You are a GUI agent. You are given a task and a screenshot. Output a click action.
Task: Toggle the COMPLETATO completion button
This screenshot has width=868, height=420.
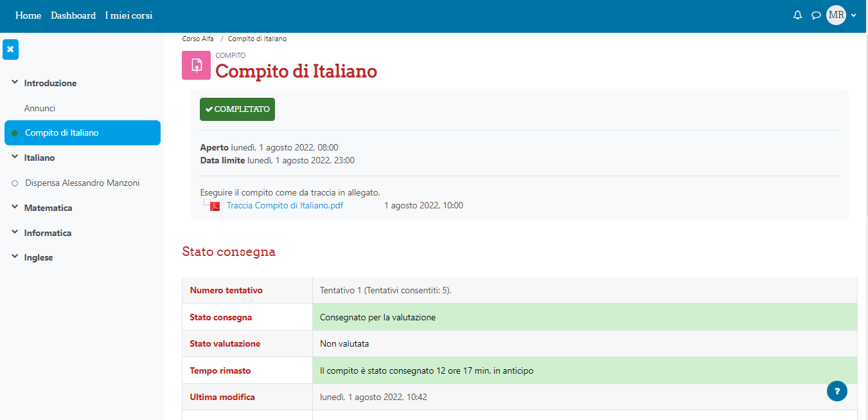pos(237,109)
